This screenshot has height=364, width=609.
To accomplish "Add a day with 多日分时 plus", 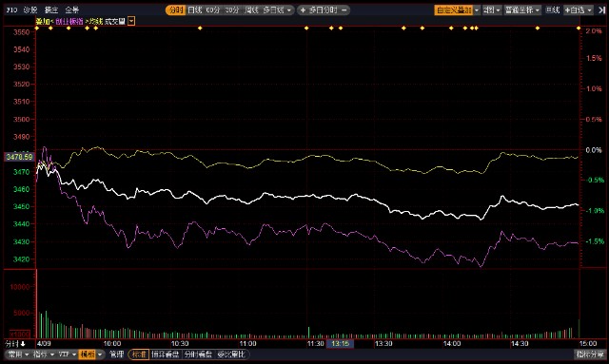I will [x=303, y=10].
